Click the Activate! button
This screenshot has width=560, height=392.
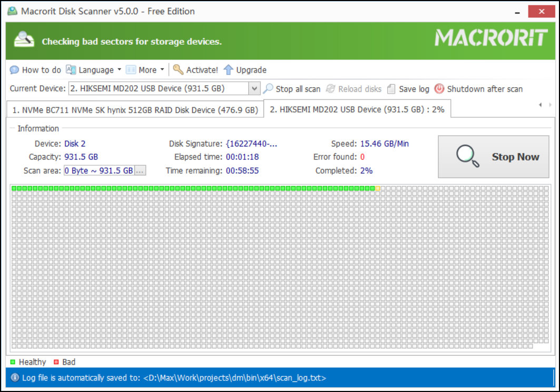[196, 70]
